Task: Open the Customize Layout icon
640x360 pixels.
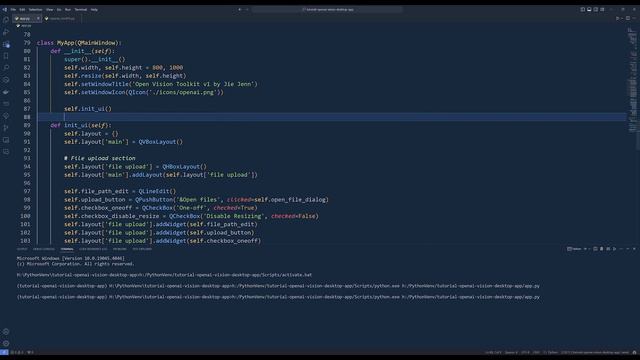Action: click(602, 9)
